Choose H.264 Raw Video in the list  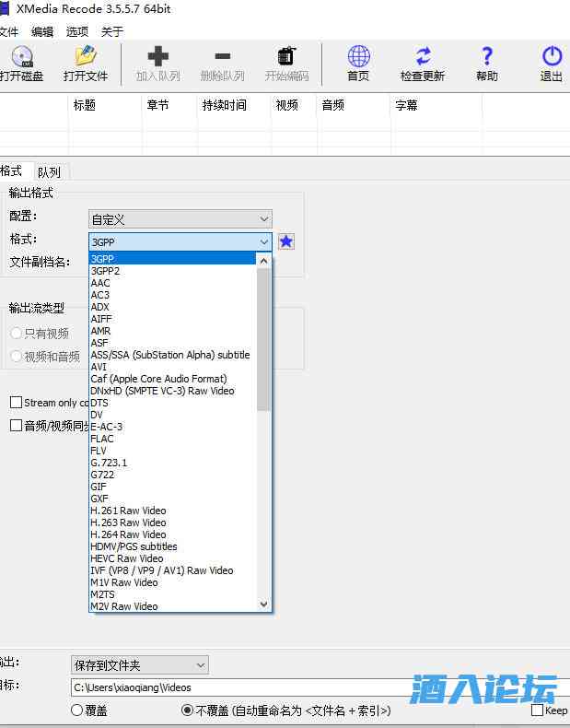[128, 534]
